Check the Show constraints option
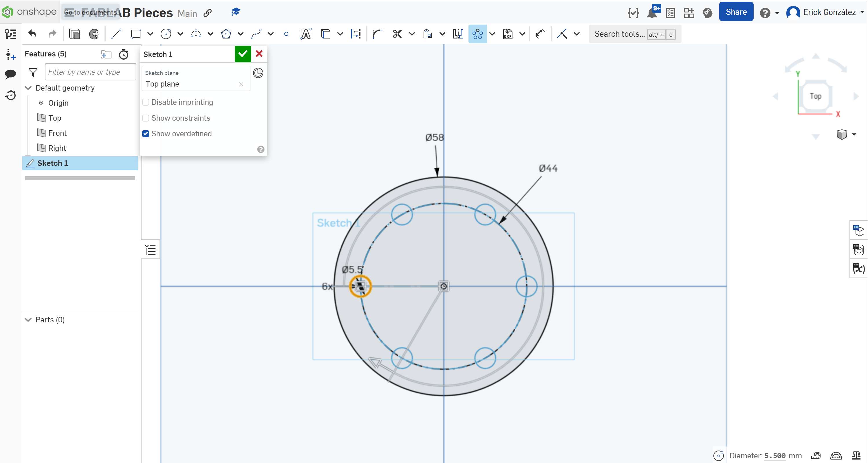The image size is (868, 463). [146, 118]
